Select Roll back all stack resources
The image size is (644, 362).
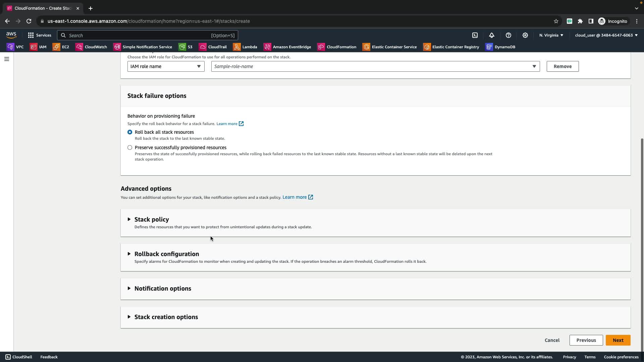[x=130, y=132]
